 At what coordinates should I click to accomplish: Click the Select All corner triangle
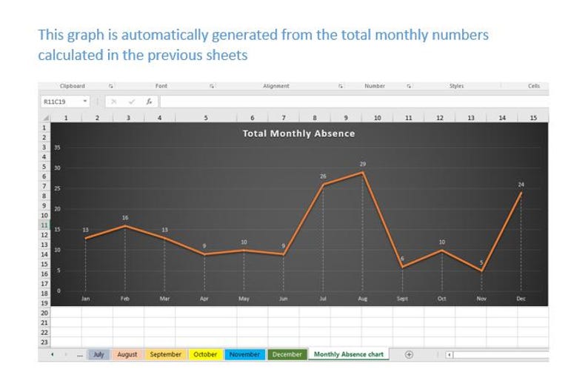[x=45, y=118]
